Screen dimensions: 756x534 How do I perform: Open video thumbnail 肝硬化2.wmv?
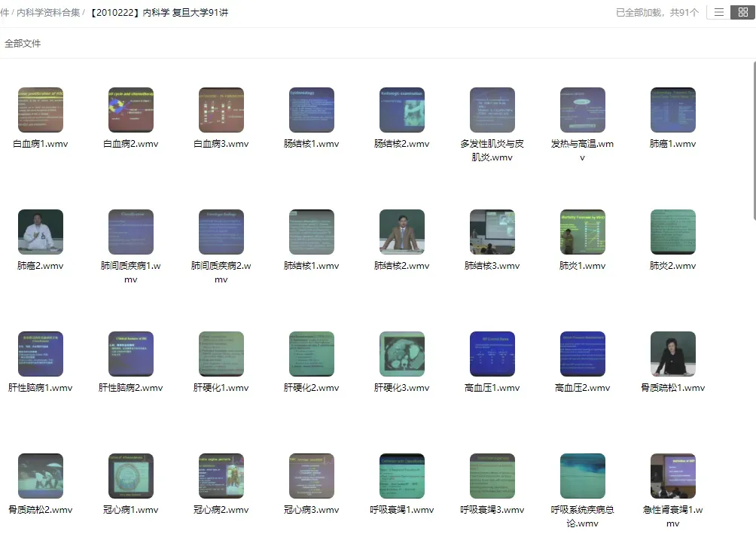pyautogui.click(x=312, y=354)
